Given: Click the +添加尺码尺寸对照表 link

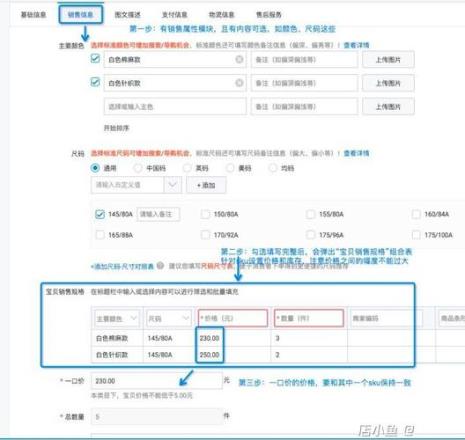Looking at the screenshot, I should [122, 266].
